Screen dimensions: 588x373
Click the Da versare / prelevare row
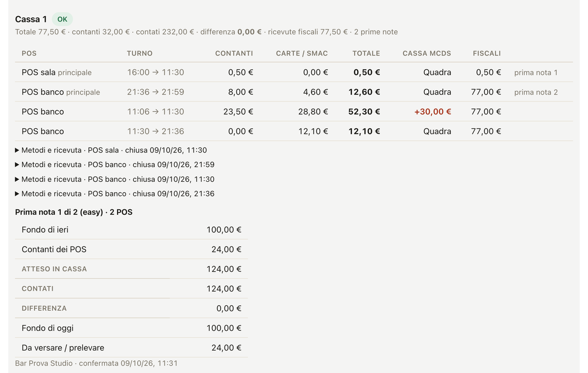tap(131, 348)
